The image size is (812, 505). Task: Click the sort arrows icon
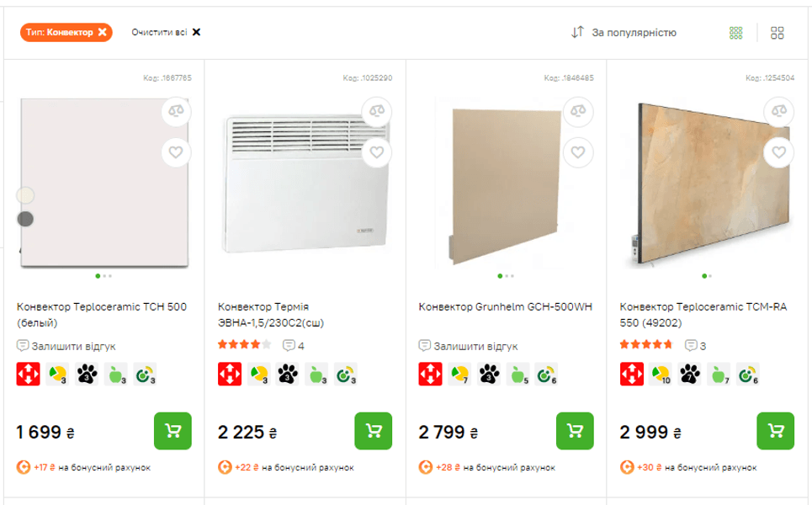point(577,33)
